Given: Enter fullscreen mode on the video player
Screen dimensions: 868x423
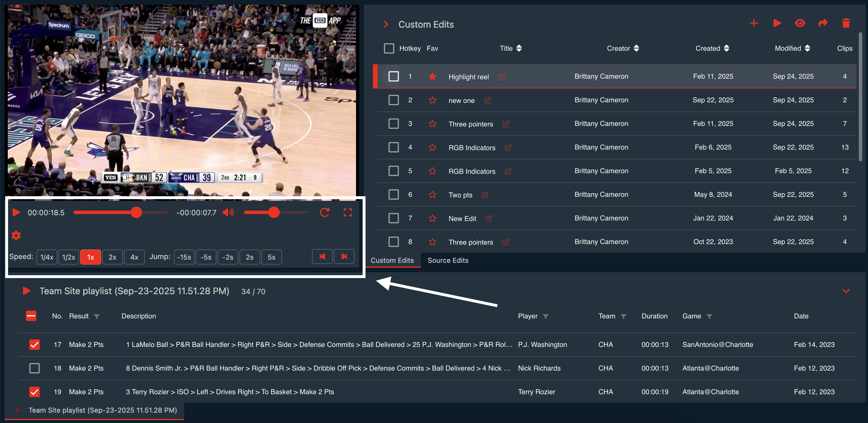Looking at the screenshot, I should [347, 213].
